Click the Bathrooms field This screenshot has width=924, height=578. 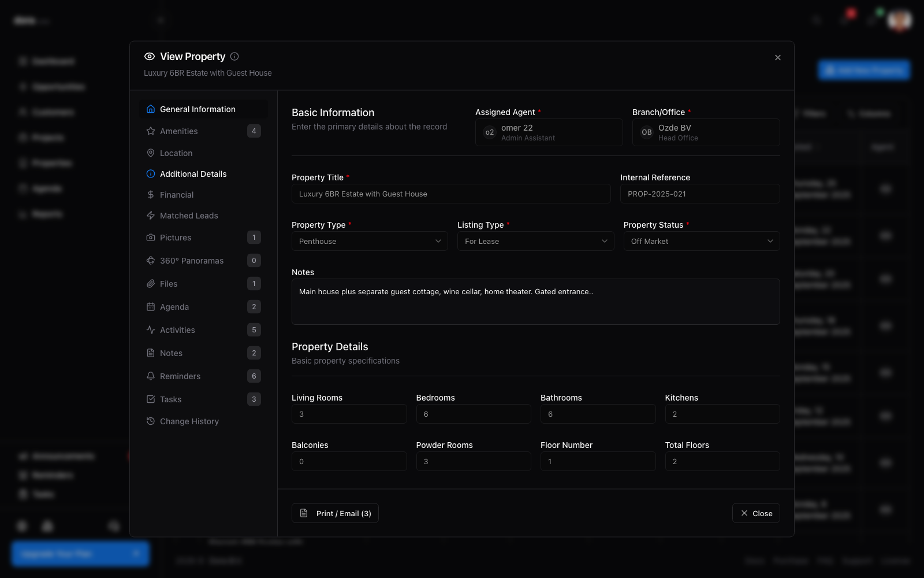tap(598, 414)
